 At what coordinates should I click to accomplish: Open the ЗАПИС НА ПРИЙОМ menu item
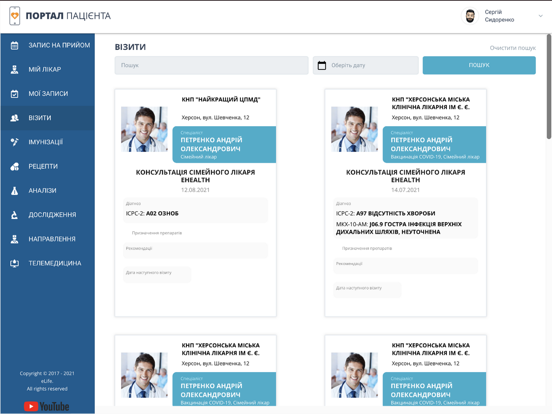coord(48,45)
